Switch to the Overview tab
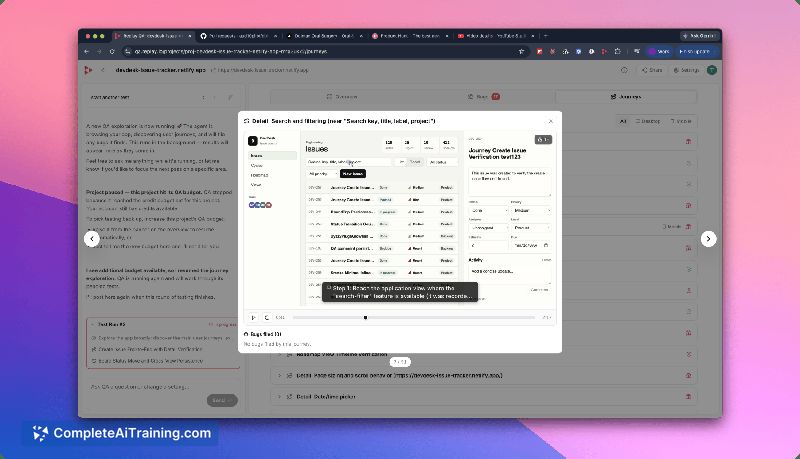 341,96
